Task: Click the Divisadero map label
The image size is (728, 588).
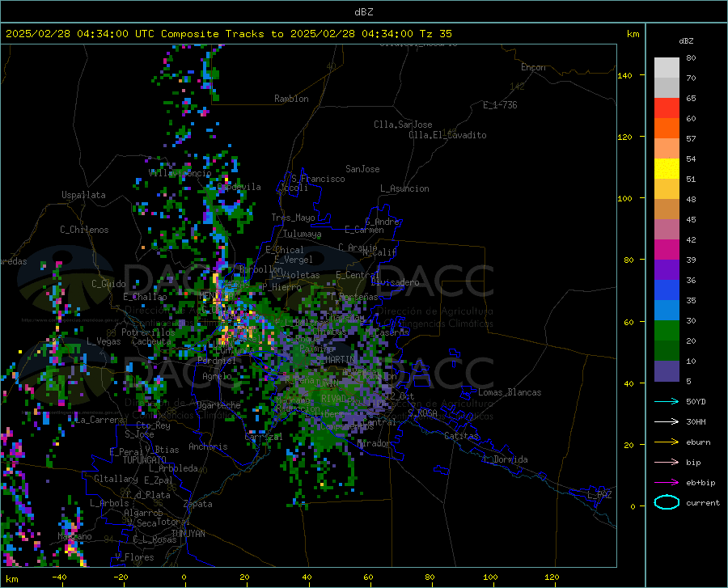Action: (x=395, y=282)
